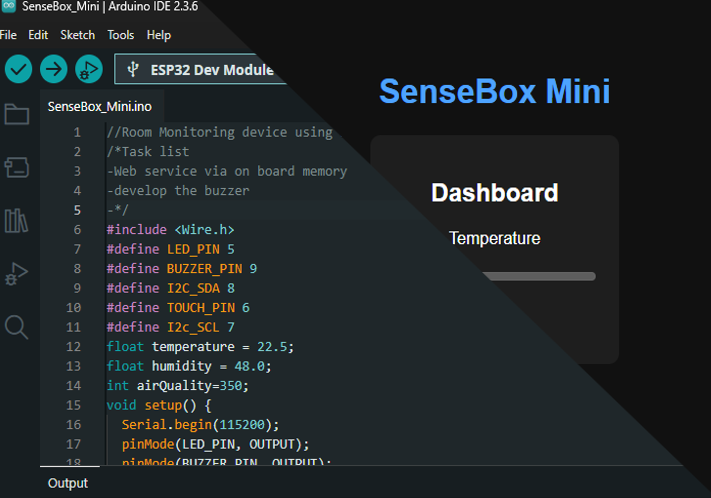
Task: Open the Search magnifier in the sidebar
Action: pyautogui.click(x=17, y=326)
